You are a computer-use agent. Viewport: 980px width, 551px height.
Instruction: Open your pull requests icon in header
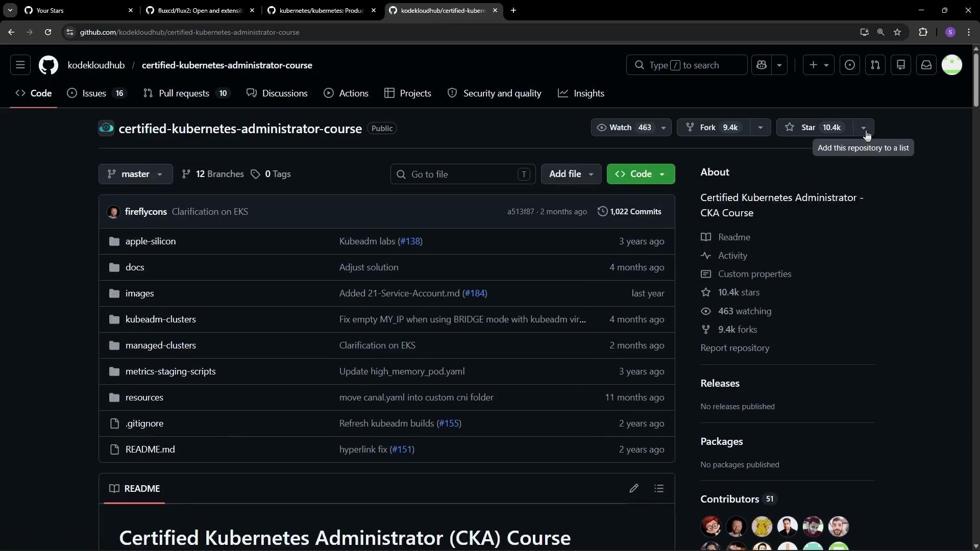click(x=875, y=65)
